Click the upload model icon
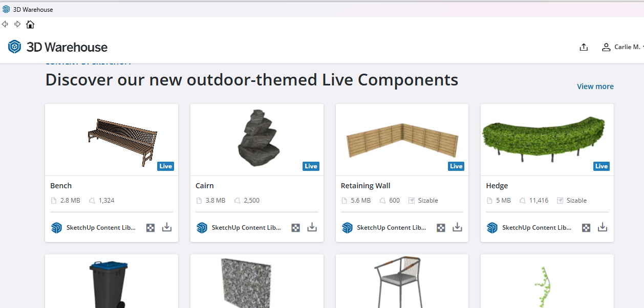 (x=584, y=47)
